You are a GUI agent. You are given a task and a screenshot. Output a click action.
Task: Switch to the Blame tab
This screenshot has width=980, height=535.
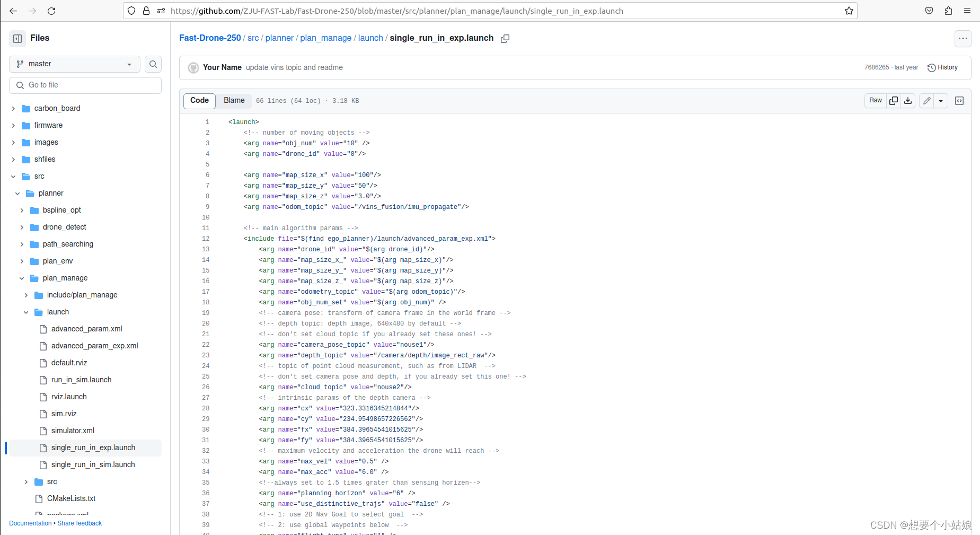click(234, 101)
